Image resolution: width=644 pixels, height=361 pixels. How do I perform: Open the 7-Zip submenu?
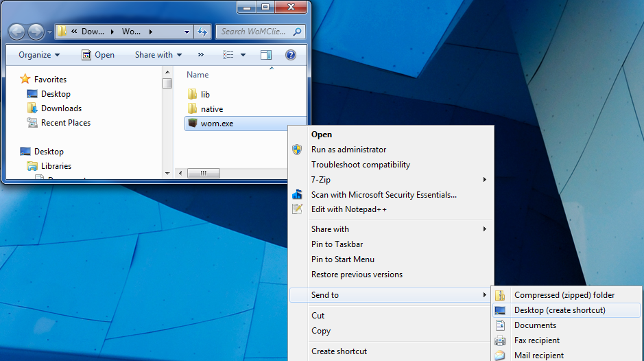click(391, 180)
